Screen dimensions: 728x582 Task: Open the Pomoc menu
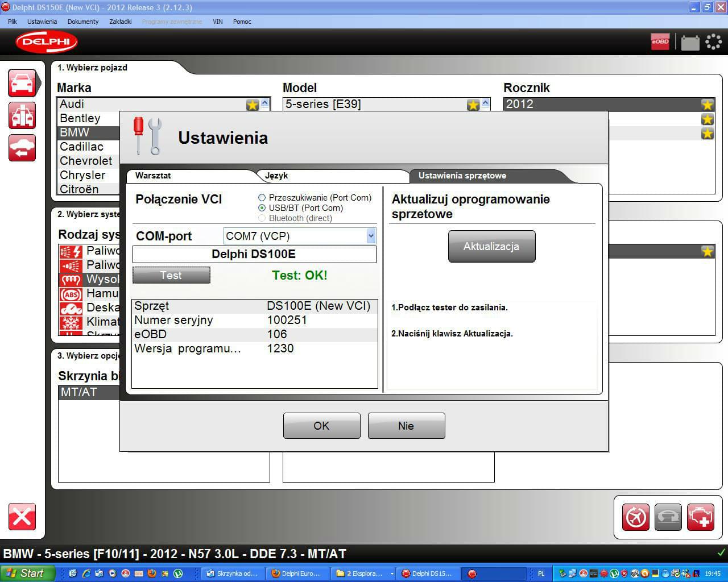click(242, 22)
